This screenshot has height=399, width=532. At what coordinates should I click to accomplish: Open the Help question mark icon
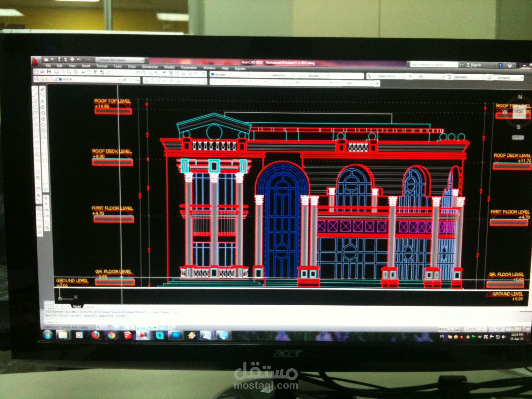[510, 65]
